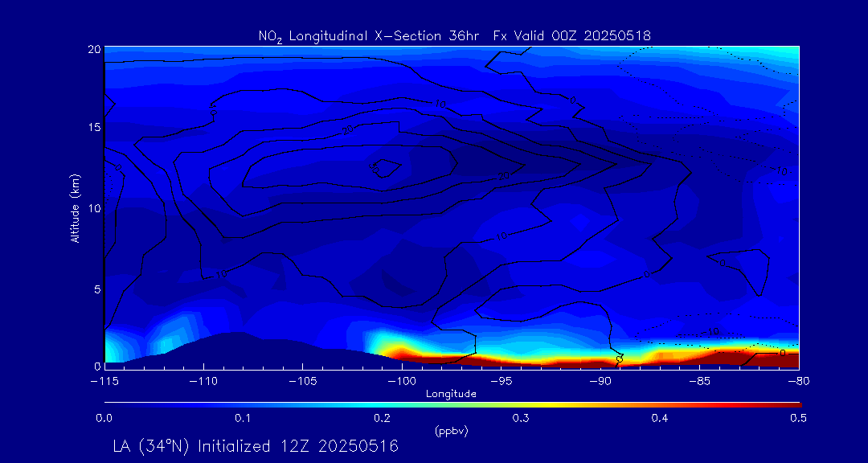This screenshot has height=463, width=868.
Task: Click the longitude tick label -95
Action: pos(502,382)
